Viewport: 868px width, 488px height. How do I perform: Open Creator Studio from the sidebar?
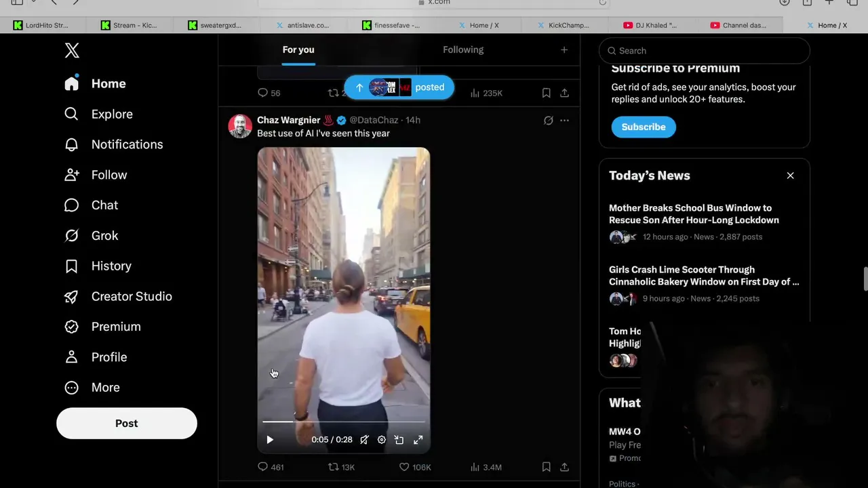[119, 296]
